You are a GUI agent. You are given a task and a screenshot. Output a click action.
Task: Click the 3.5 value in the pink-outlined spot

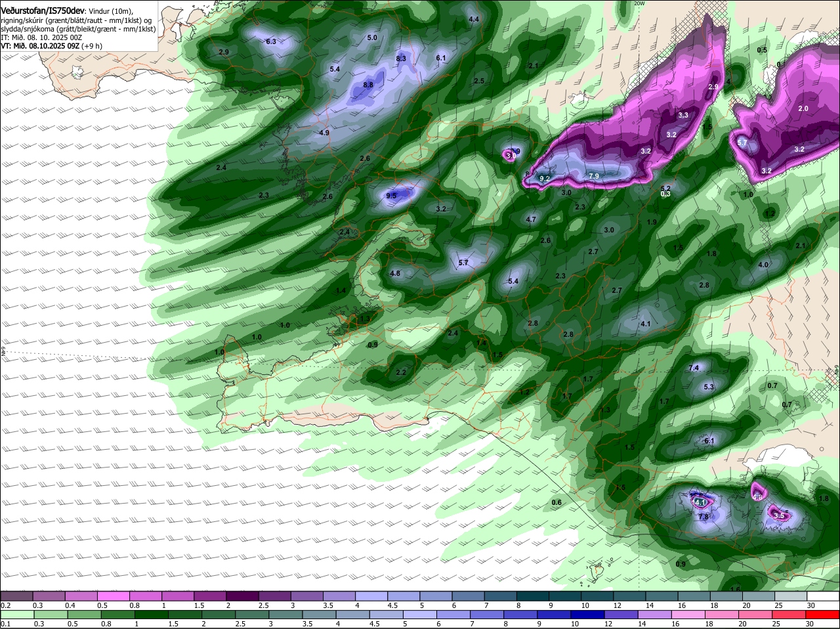tap(779, 515)
